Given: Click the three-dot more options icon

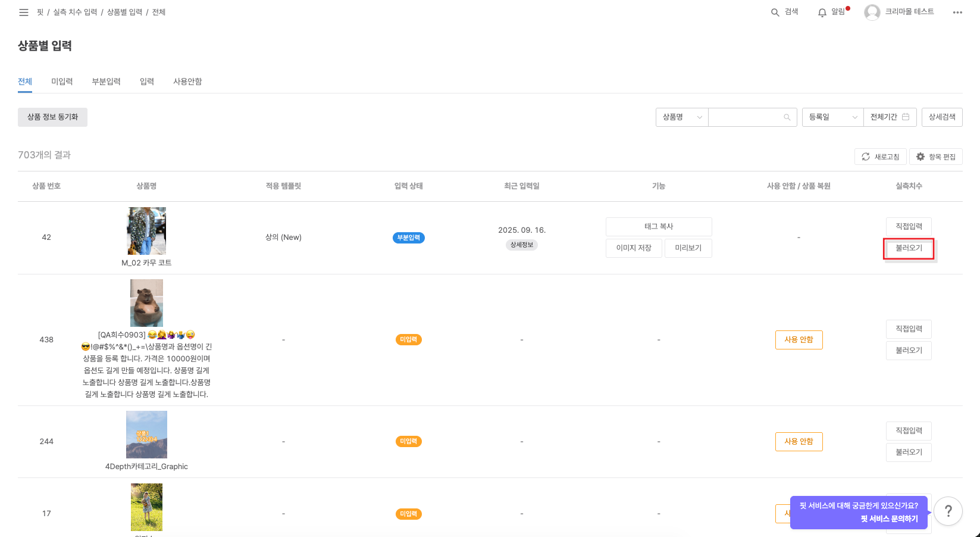Looking at the screenshot, I should (957, 12).
